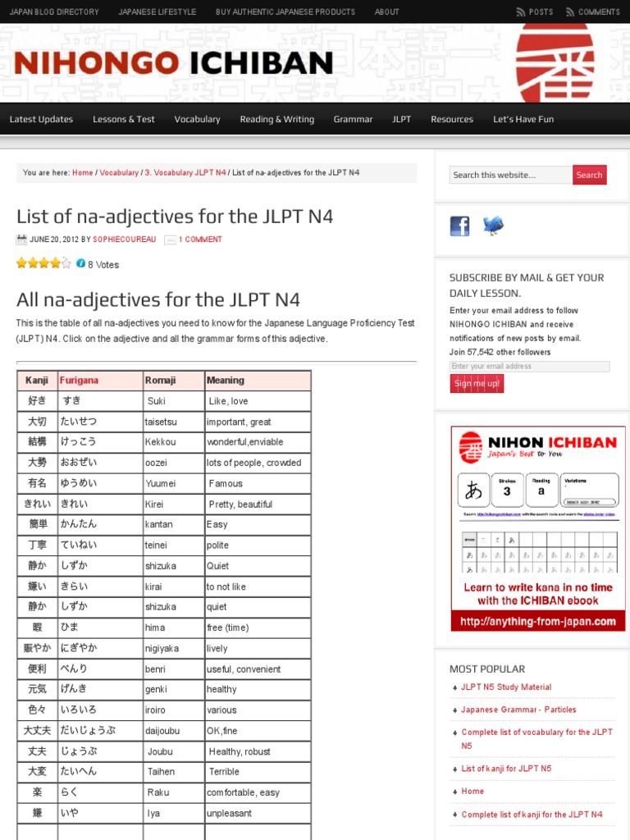Click the calendar icon beside June 20, 2012
Viewport: 630px width, 840px height.
(x=21, y=240)
